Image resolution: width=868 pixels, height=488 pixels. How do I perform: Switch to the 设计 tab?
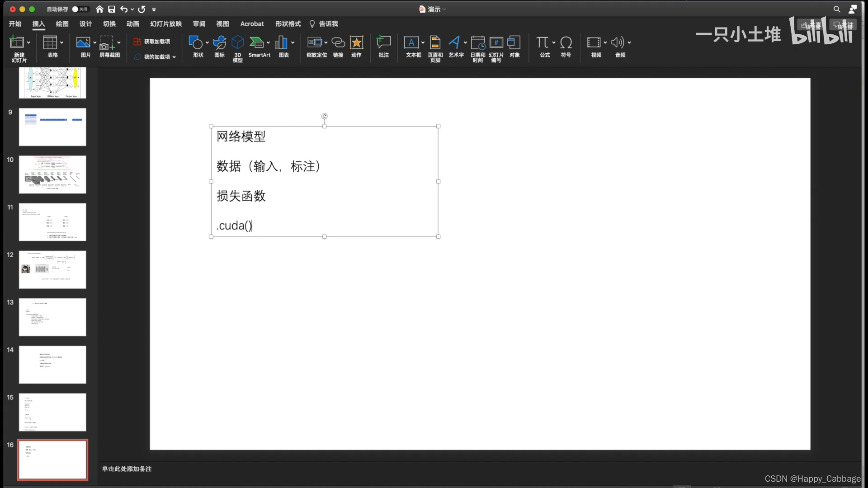tap(85, 24)
